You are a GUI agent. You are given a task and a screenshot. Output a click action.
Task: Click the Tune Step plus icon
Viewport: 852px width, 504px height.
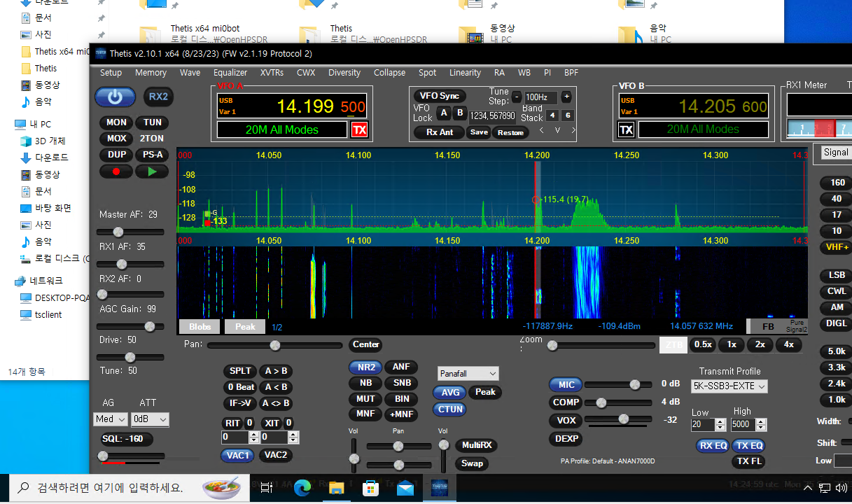566,97
